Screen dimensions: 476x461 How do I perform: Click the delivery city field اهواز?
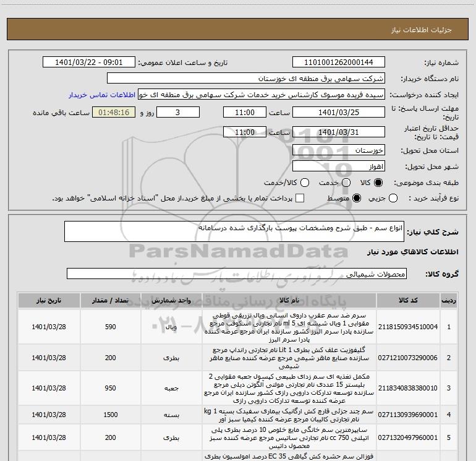point(338,166)
